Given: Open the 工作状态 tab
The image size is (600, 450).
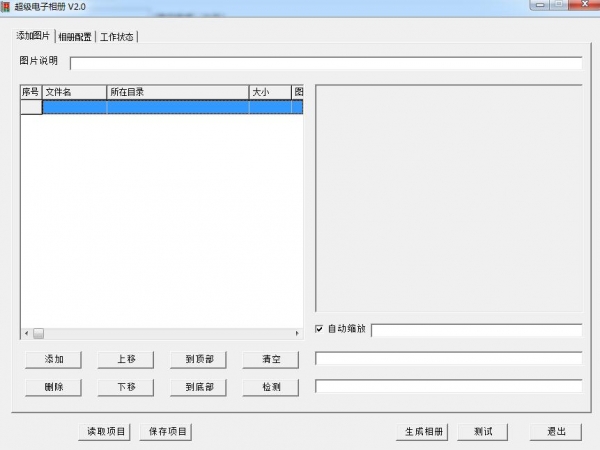Looking at the screenshot, I should pyautogui.click(x=117, y=37).
